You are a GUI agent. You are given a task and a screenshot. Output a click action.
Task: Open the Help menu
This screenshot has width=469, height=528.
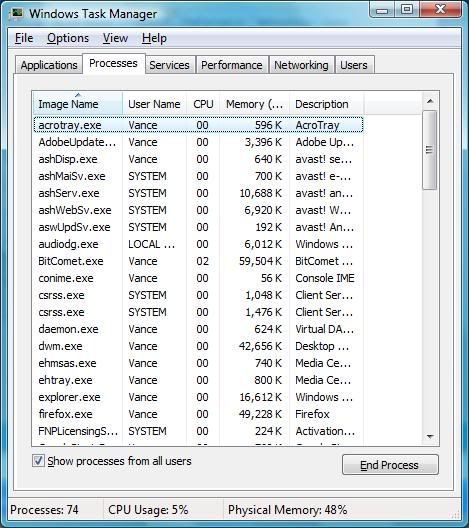point(154,38)
